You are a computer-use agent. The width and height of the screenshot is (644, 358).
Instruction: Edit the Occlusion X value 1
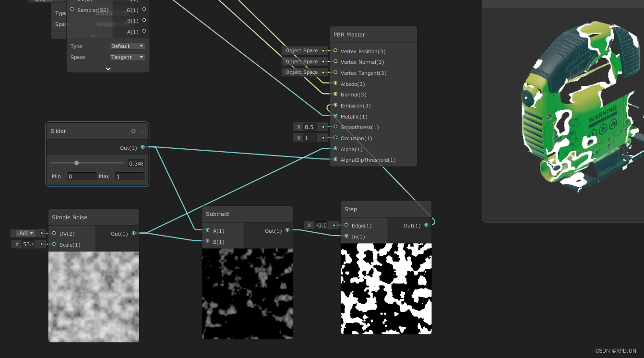click(310, 138)
